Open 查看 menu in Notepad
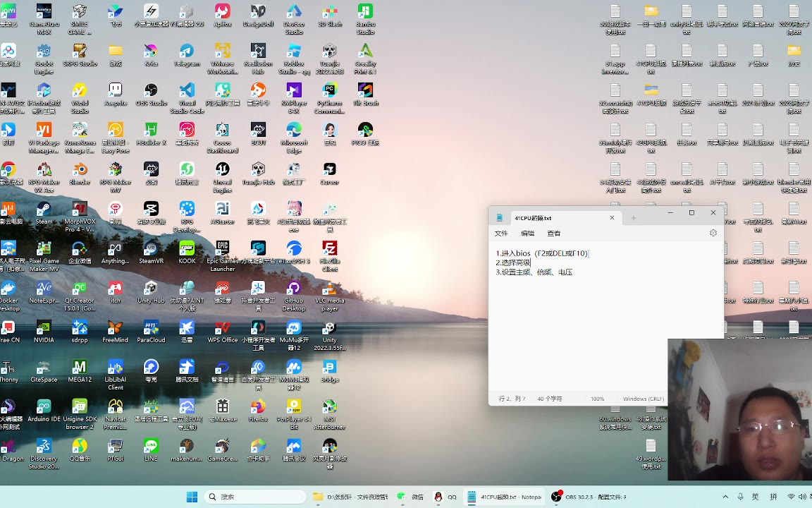Screen dimensions: 812x508 tap(553, 234)
